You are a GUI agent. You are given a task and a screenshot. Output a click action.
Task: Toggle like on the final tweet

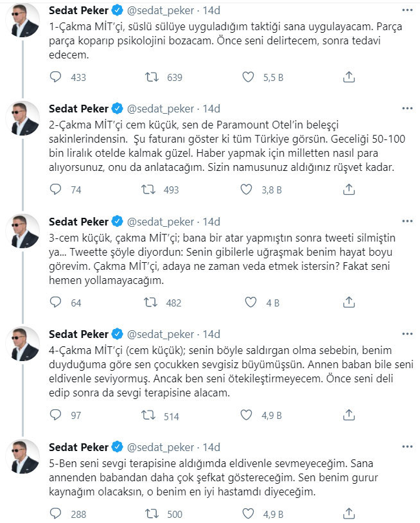coord(246,513)
